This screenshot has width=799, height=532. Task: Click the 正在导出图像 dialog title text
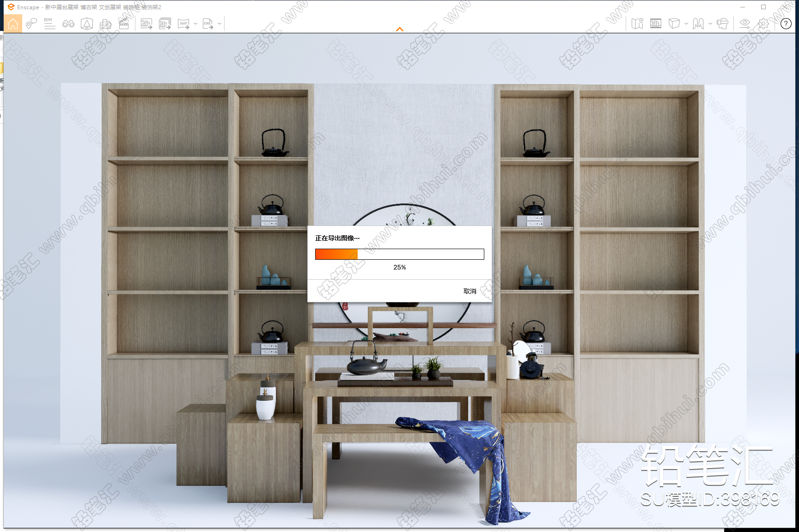[337, 238]
